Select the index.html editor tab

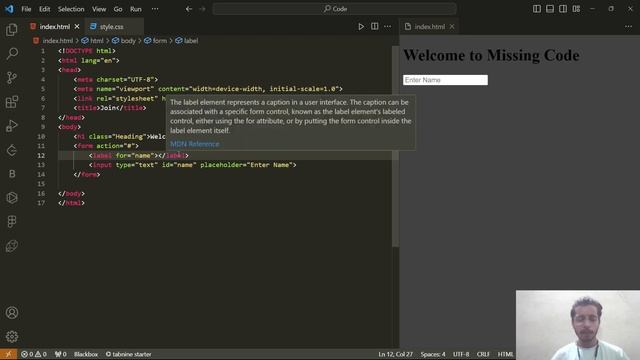pos(55,27)
